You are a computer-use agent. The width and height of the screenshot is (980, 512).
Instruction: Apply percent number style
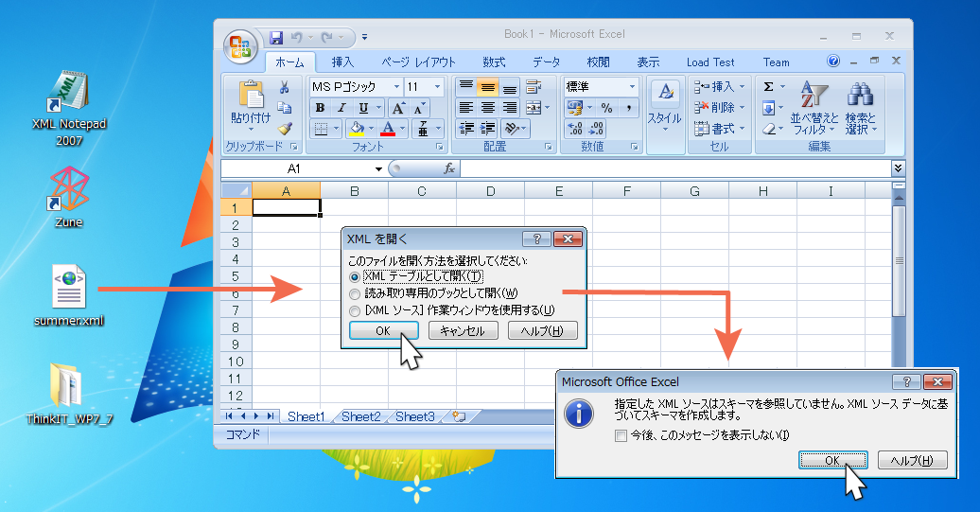[x=606, y=108]
